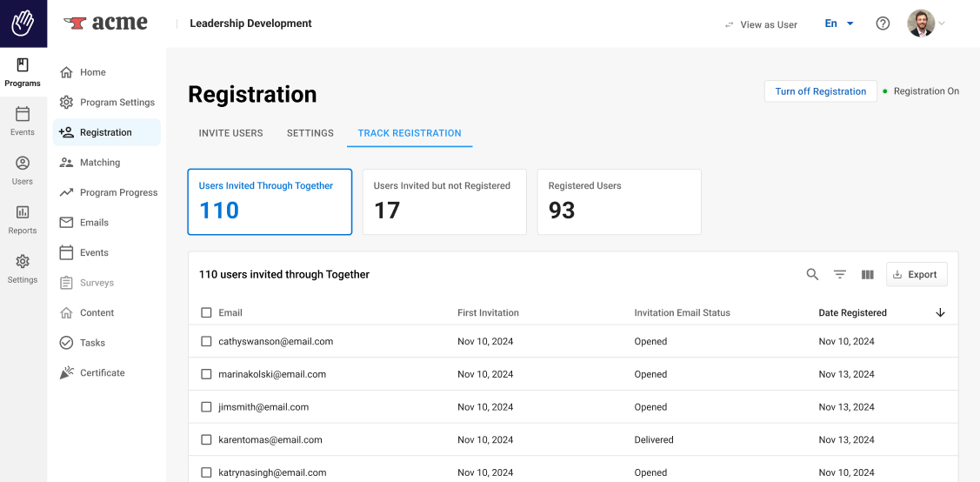Open the help question mark icon

click(x=883, y=23)
